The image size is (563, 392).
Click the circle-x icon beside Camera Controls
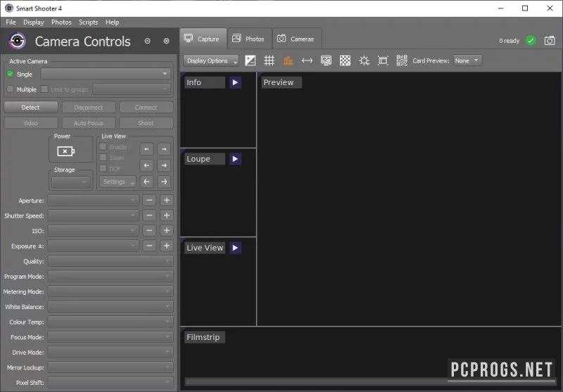(166, 41)
